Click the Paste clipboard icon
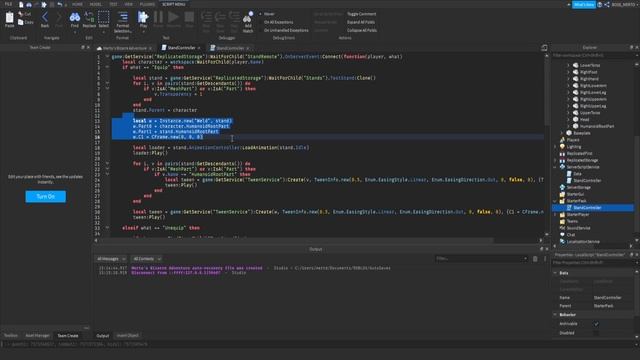 click(9, 18)
